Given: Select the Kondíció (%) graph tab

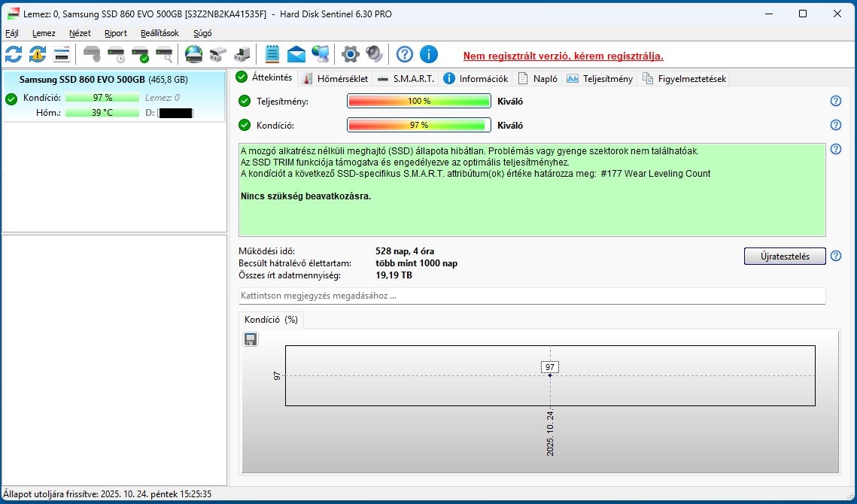Looking at the screenshot, I should tap(271, 320).
